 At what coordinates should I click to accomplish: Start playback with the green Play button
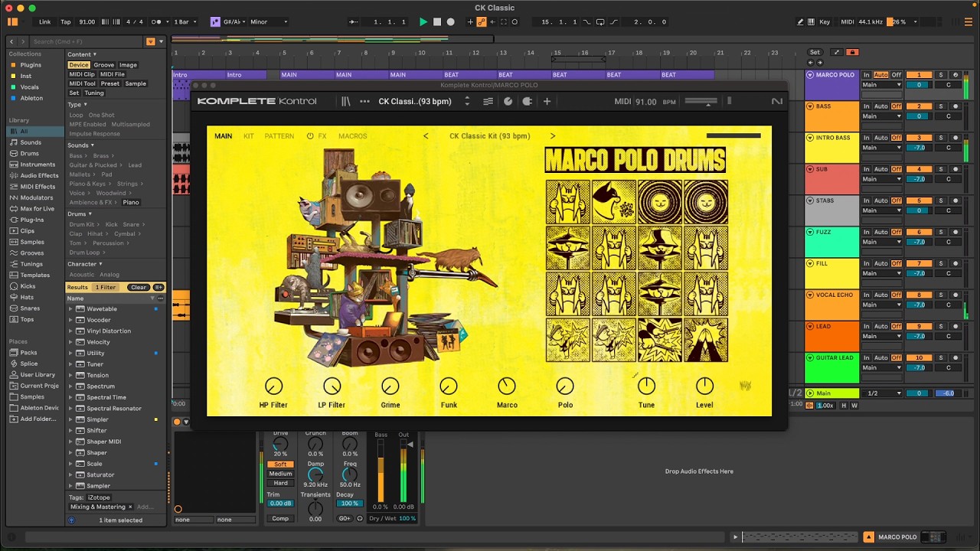(x=423, y=22)
